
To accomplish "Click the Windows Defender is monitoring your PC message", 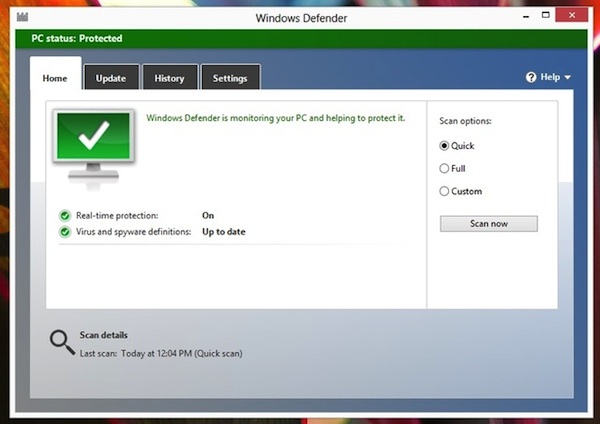I will (276, 118).
